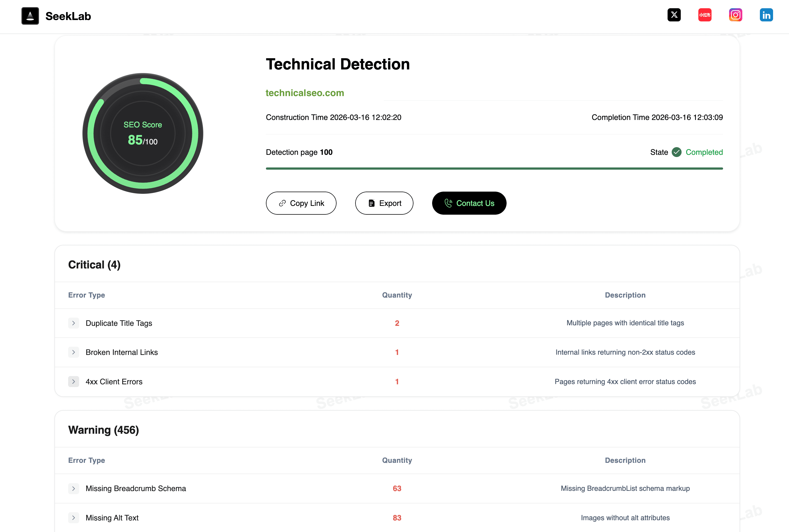This screenshot has height=532, width=789.
Task: Click the Critical table Description header
Action: point(625,295)
